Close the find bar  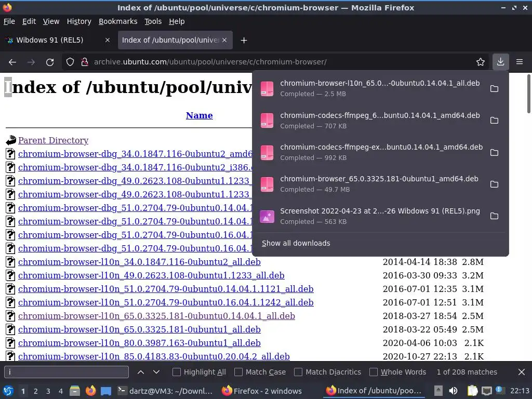[522, 372]
